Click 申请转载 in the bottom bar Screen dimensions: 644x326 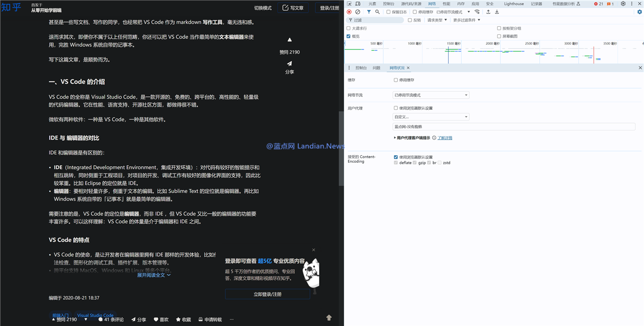click(x=210, y=319)
